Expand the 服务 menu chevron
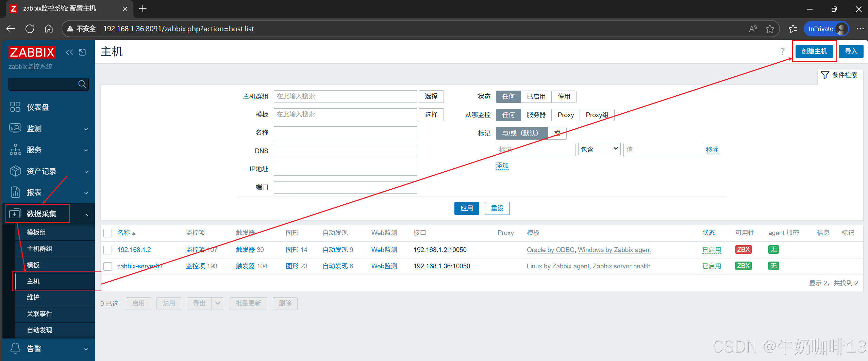868x361 pixels. point(86,150)
